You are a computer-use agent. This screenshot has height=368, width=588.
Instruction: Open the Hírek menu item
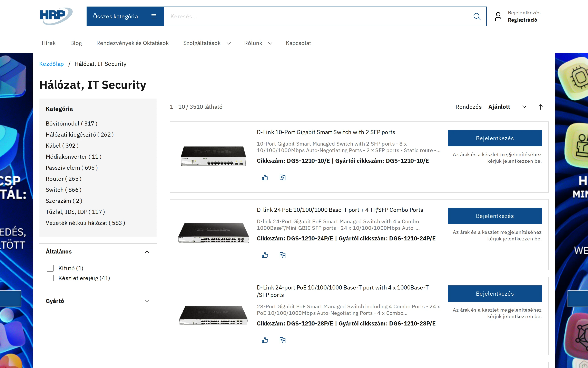pos(49,43)
